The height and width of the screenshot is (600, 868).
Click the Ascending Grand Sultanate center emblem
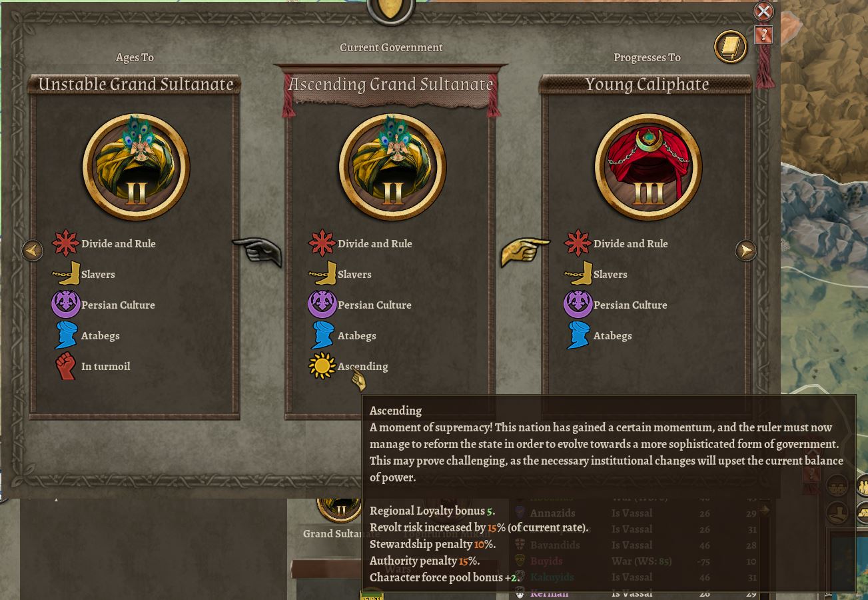(x=392, y=167)
